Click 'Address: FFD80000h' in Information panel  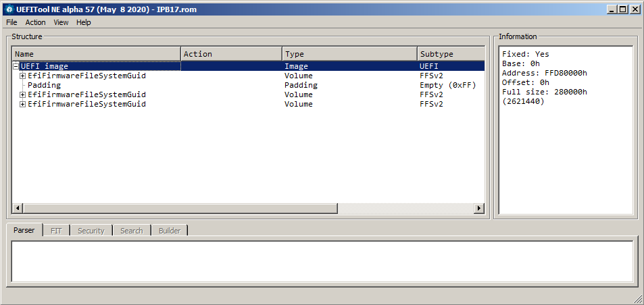click(x=545, y=73)
